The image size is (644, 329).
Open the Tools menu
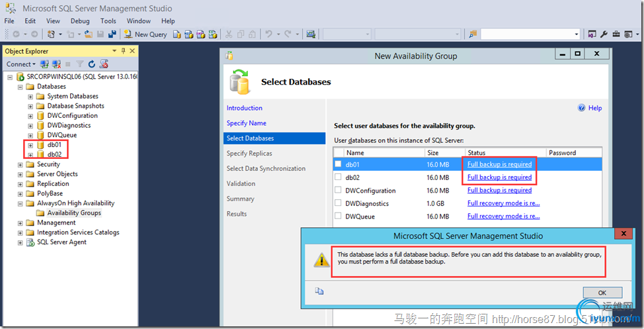pos(108,21)
